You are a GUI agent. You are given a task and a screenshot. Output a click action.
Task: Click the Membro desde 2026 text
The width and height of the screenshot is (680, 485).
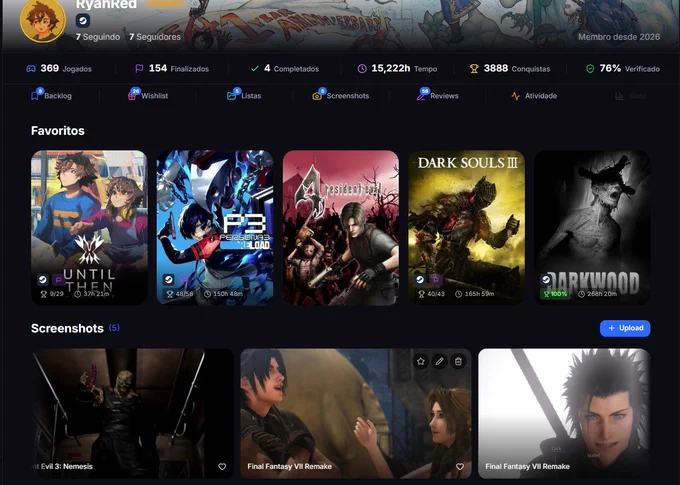(619, 37)
